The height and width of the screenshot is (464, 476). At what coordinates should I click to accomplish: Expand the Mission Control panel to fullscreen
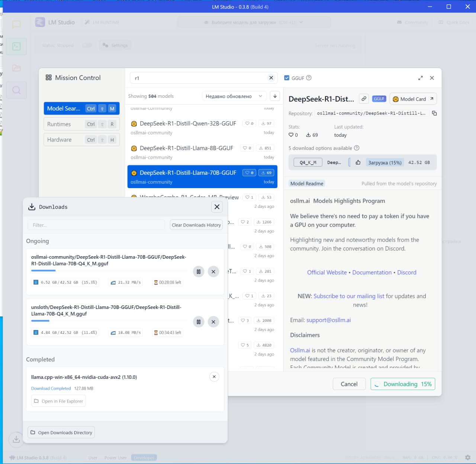[421, 78]
